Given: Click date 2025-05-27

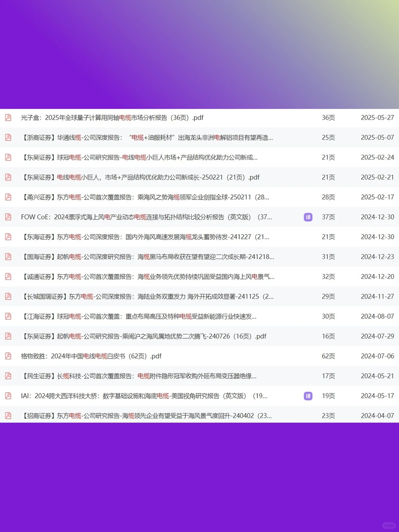Looking at the screenshot, I should point(378,117).
